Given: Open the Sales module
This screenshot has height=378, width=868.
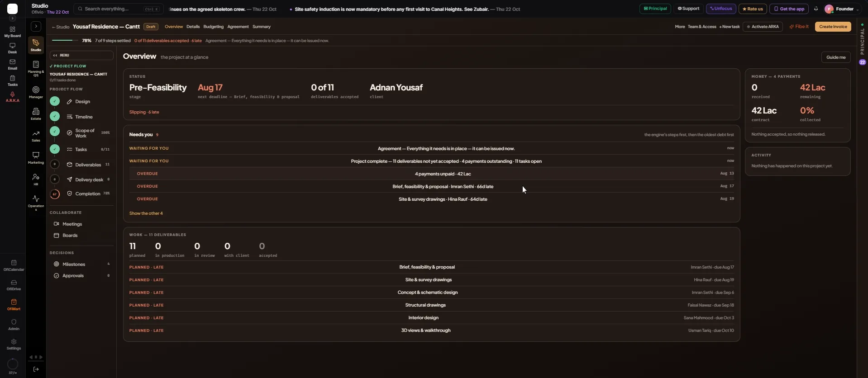Looking at the screenshot, I should point(36,136).
